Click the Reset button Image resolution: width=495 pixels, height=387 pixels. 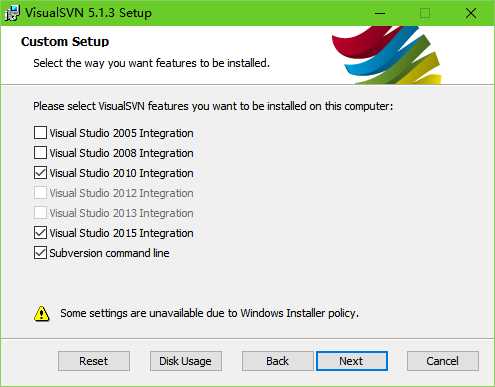point(94,361)
